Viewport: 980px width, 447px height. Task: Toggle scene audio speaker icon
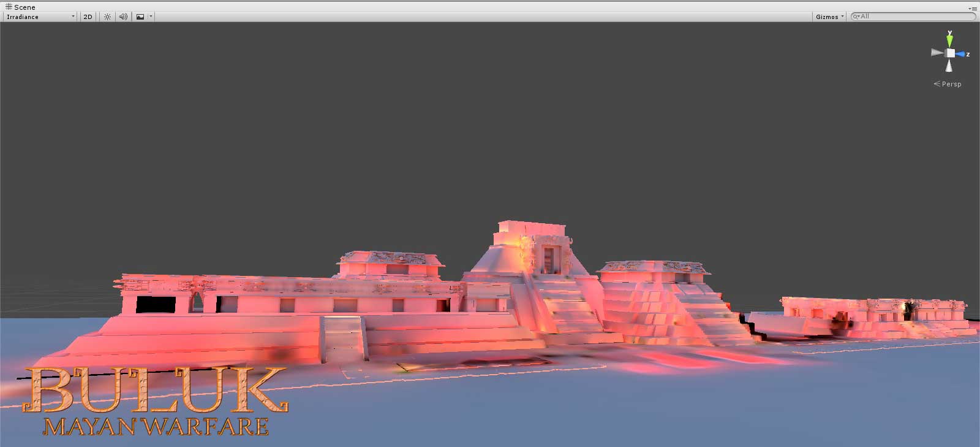[x=123, y=17]
